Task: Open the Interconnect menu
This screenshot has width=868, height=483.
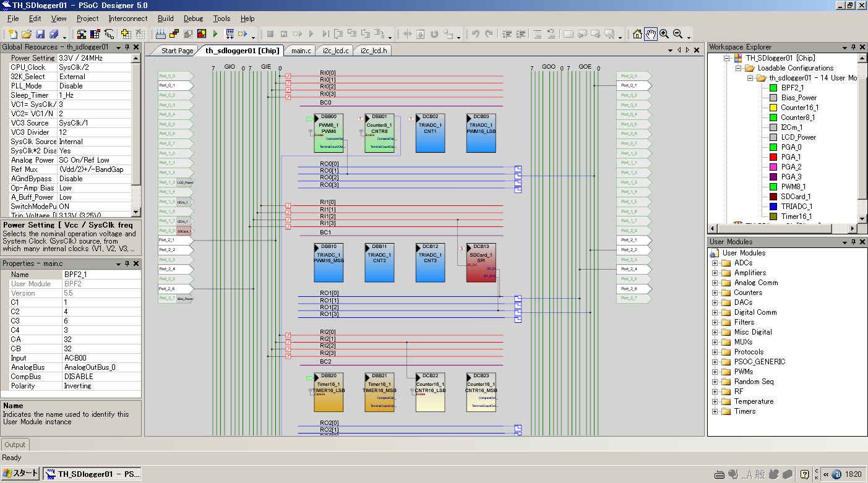Action: tap(128, 19)
